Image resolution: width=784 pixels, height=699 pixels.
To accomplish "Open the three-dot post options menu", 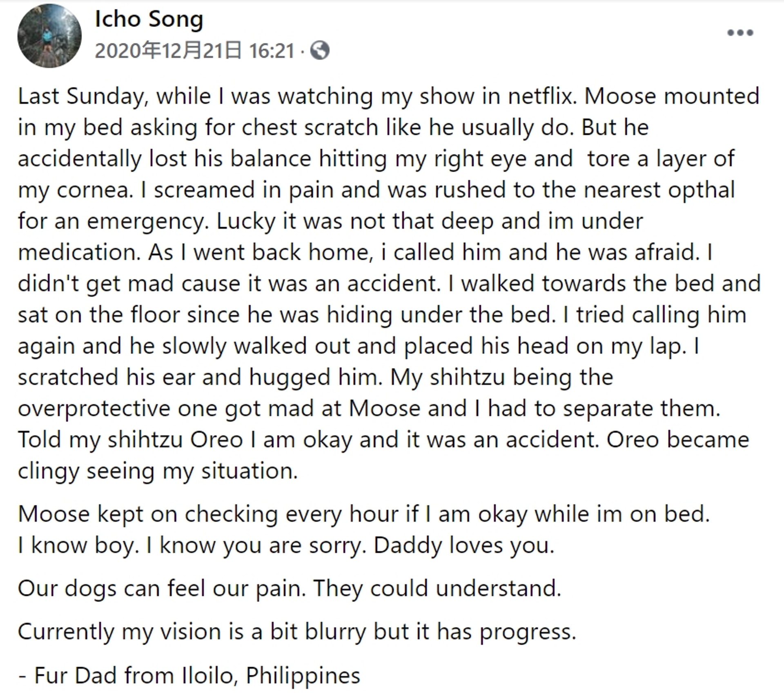I will (740, 33).
